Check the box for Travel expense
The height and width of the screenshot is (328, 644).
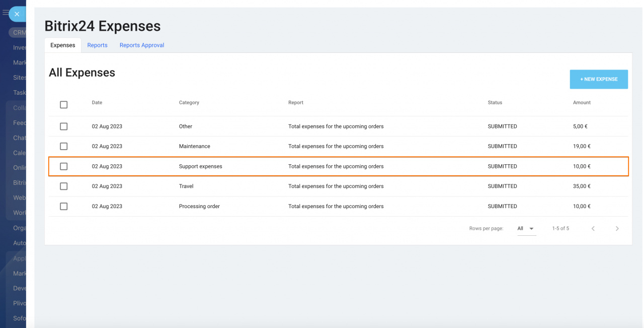63,186
